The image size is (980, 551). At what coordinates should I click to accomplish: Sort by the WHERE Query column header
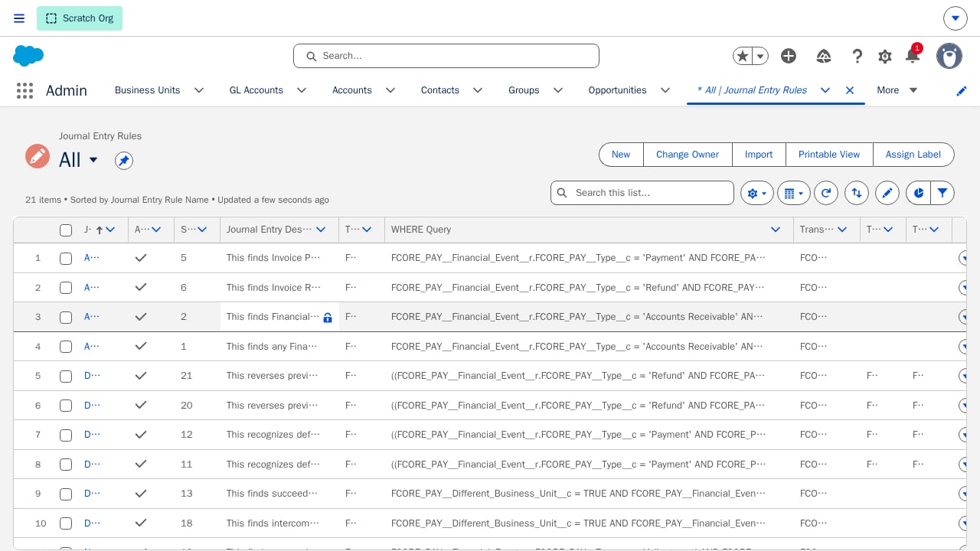pos(421,230)
